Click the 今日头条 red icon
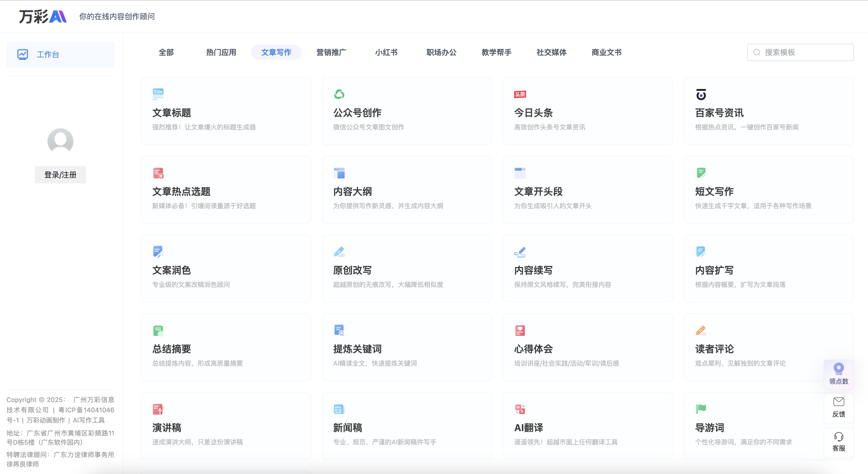 point(520,94)
